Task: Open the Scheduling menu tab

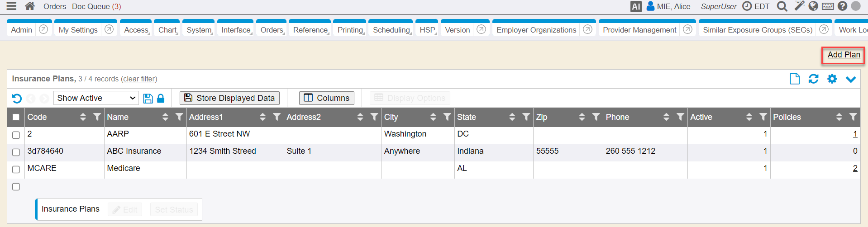Action: pyautogui.click(x=391, y=30)
